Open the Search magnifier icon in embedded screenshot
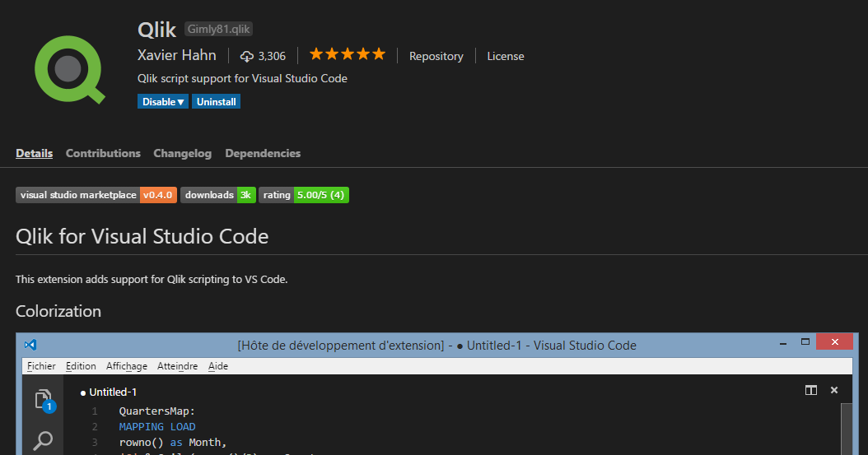The height and width of the screenshot is (455, 868). click(43, 441)
